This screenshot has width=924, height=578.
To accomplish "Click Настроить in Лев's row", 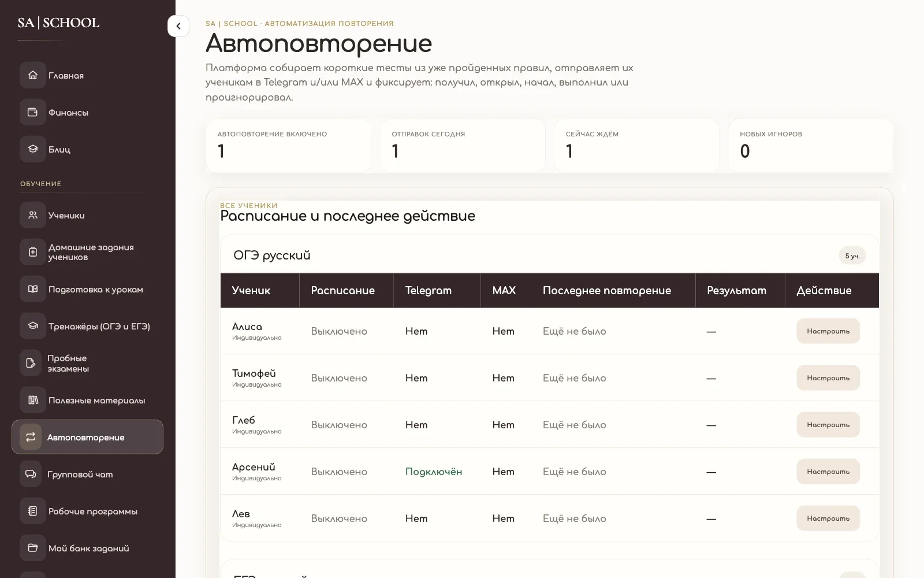I will (x=828, y=518).
